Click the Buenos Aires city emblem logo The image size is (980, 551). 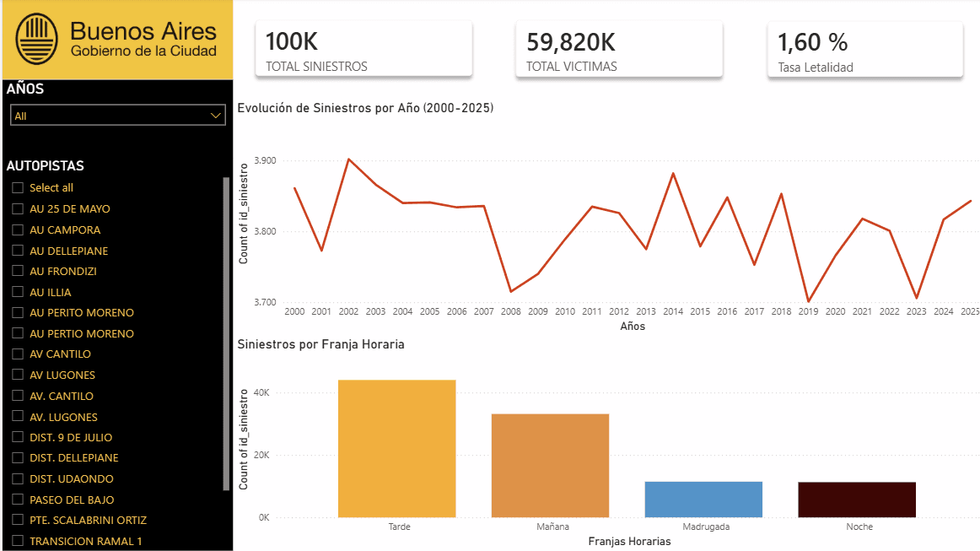[36, 39]
